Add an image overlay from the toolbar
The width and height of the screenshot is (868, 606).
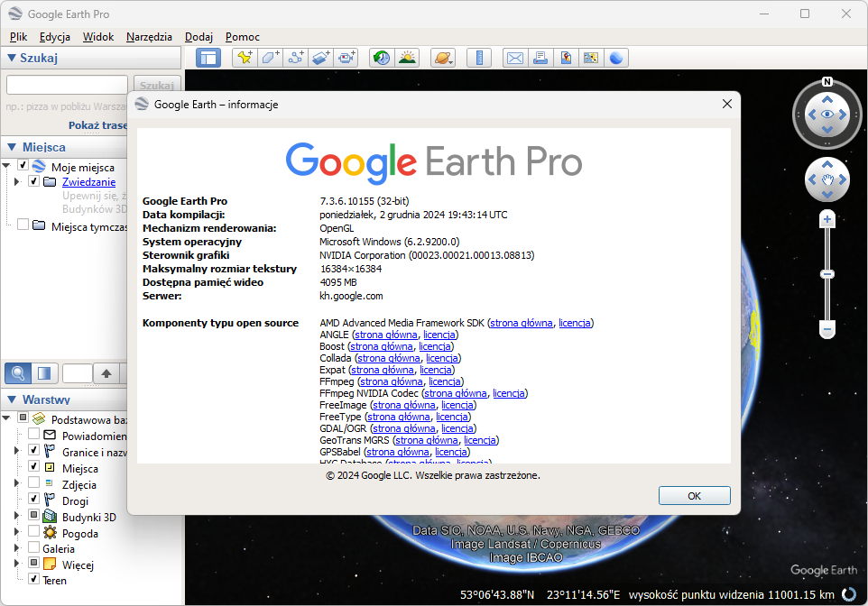click(x=321, y=58)
